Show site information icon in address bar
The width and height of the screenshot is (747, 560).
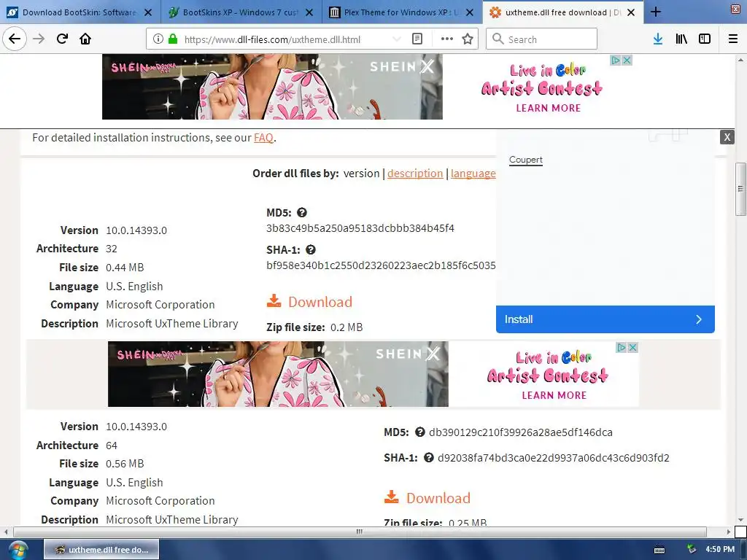(x=158, y=39)
